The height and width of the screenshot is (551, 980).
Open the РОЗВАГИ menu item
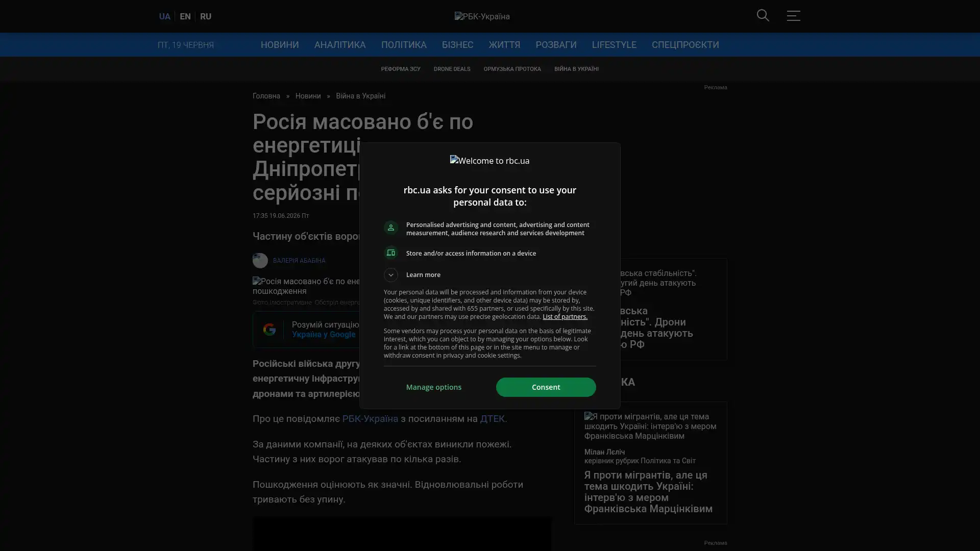pyautogui.click(x=556, y=45)
